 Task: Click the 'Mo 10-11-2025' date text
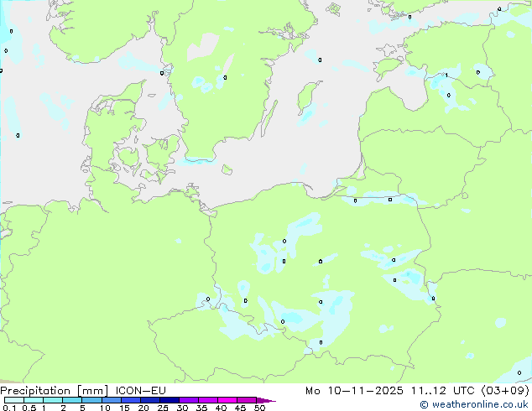355,391
